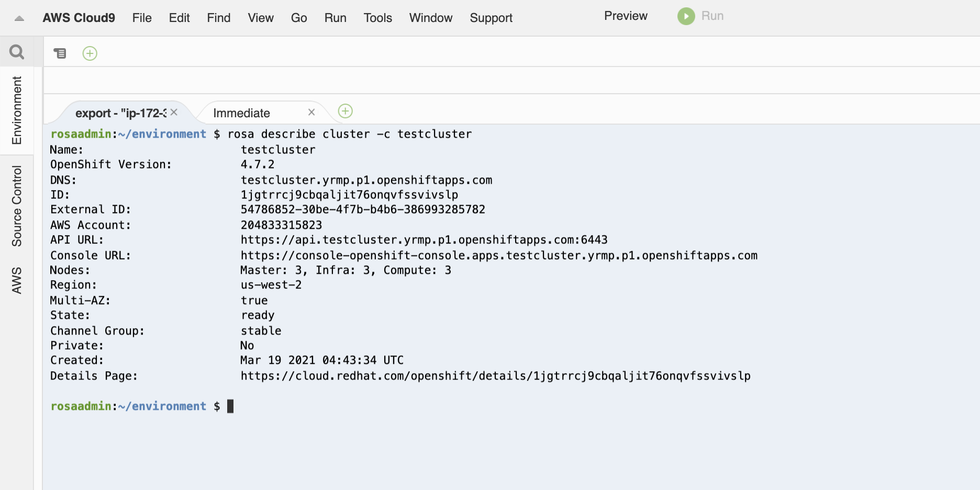Click the Channel Group value stable
The height and width of the screenshot is (490, 980).
point(261,331)
